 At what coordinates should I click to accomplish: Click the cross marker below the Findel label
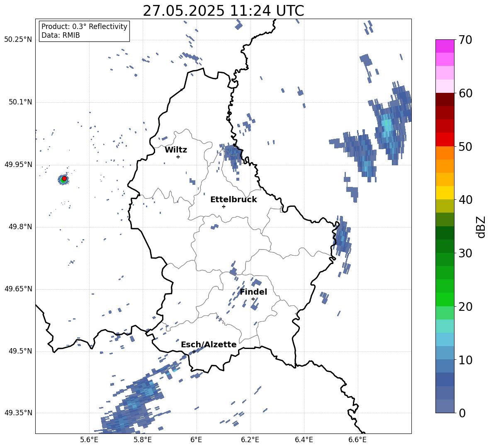tap(253, 299)
